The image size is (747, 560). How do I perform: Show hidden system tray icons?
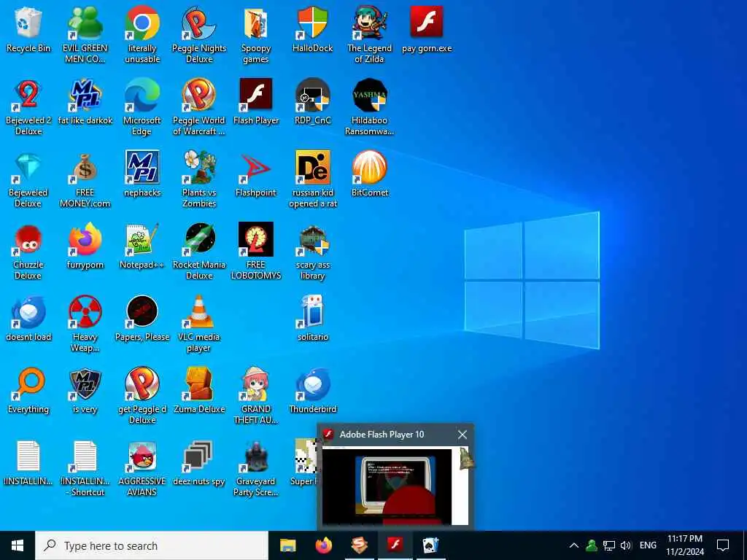(x=574, y=545)
